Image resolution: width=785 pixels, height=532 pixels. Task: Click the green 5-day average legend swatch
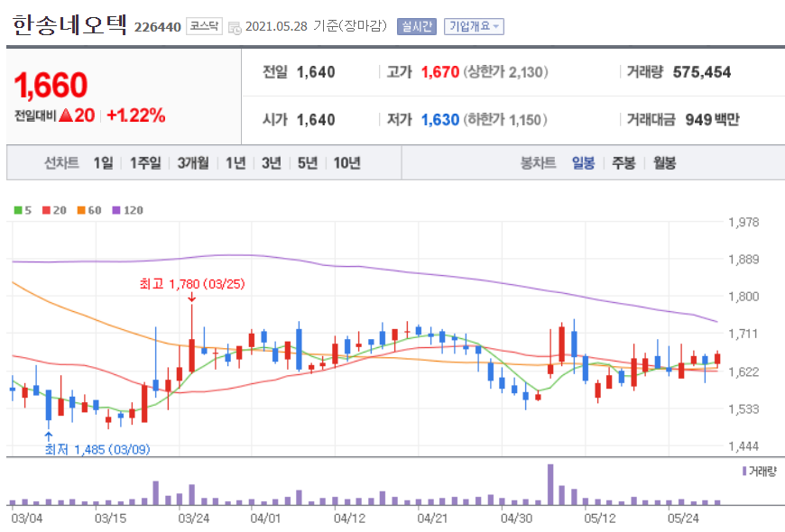click(x=18, y=210)
